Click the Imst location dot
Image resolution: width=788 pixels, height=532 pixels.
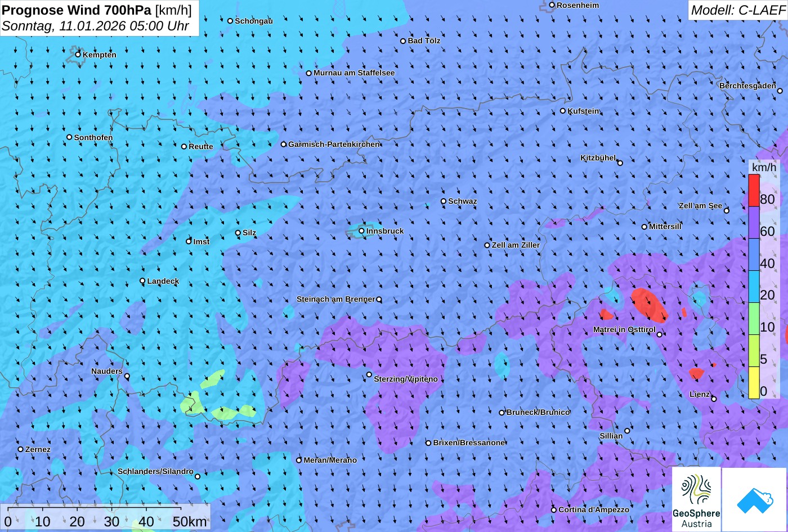click(x=189, y=242)
